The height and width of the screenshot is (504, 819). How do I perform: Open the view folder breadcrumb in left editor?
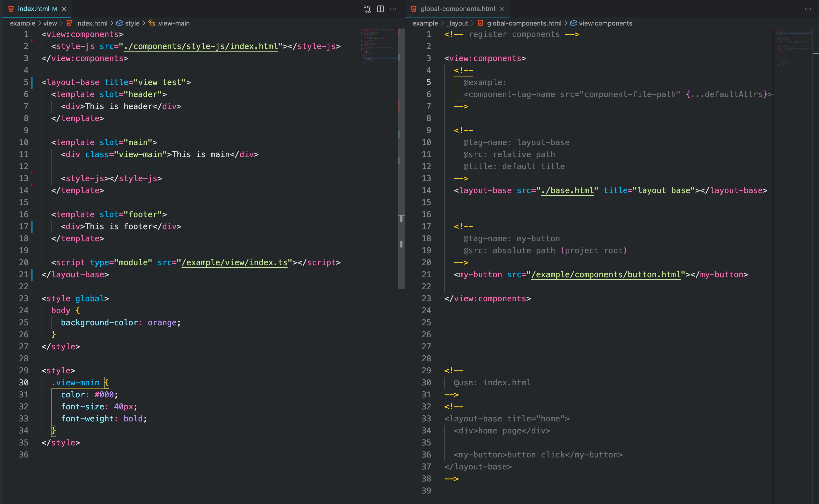(x=50, y=23)
